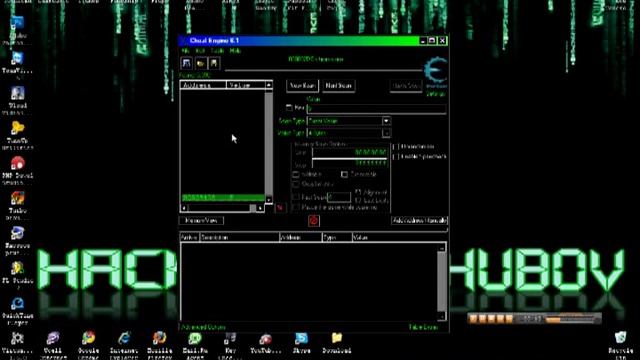Screen dimensions: 640x360
Task: Toggle the Fast Scan checkbox
Action: pos(296,197)
